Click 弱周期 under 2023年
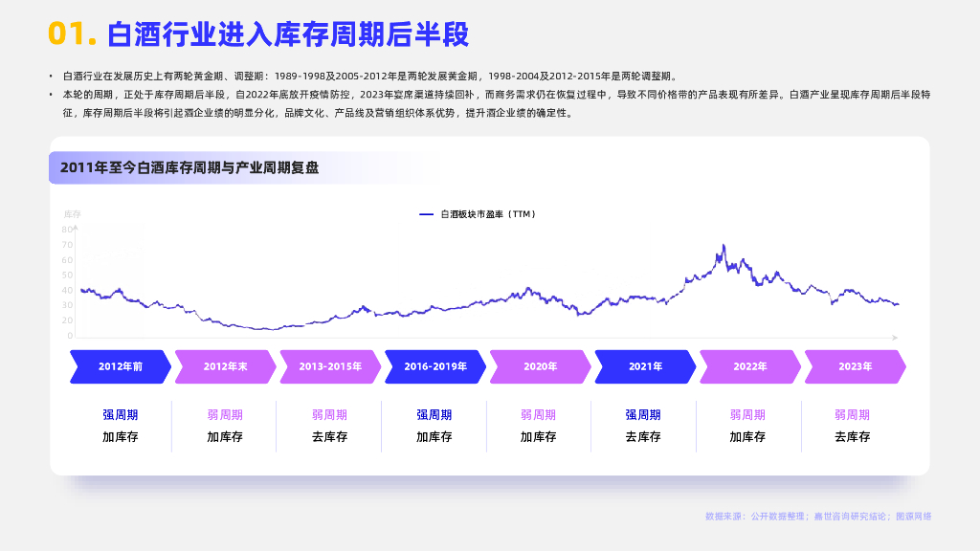 852,415
